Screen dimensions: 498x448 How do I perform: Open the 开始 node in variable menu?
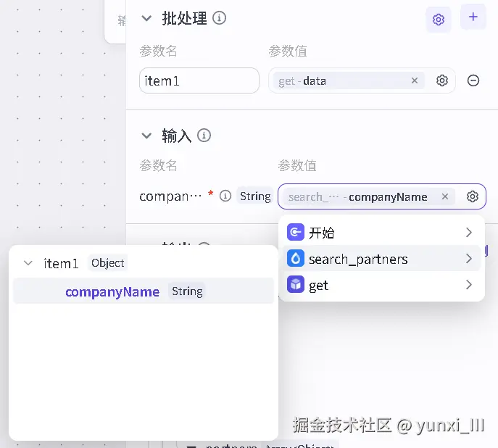[x=381, y=233]
